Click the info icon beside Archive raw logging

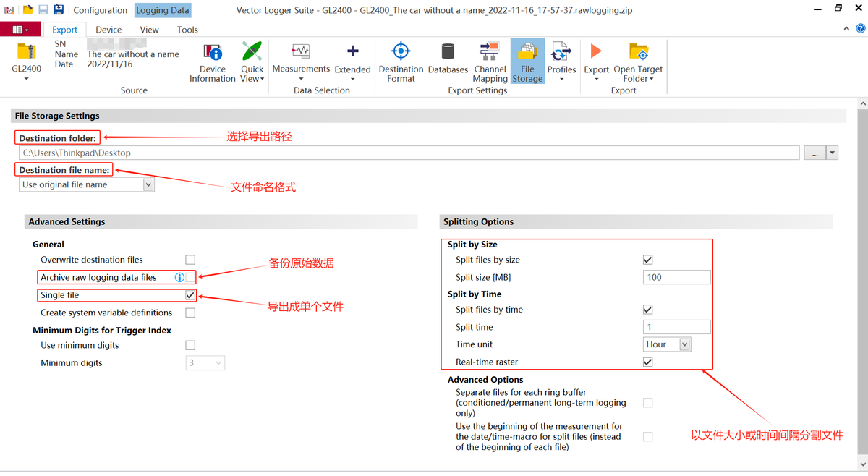click(179, 277)
